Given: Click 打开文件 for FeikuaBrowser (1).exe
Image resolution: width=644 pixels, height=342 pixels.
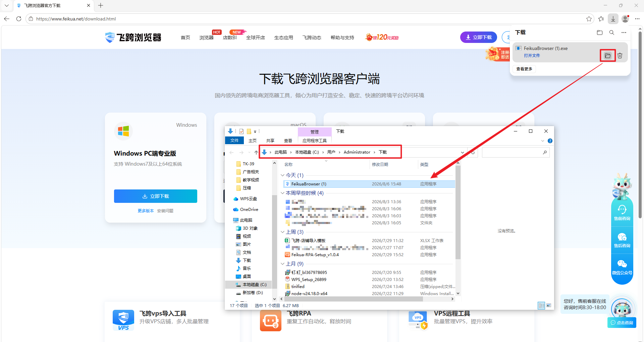Looking at the screenshot, I should pos(532,56).
